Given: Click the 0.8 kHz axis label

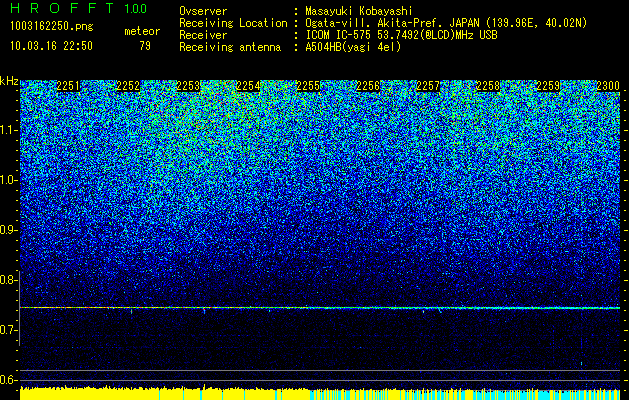Looking at the screenshot, I should (9, 280).
